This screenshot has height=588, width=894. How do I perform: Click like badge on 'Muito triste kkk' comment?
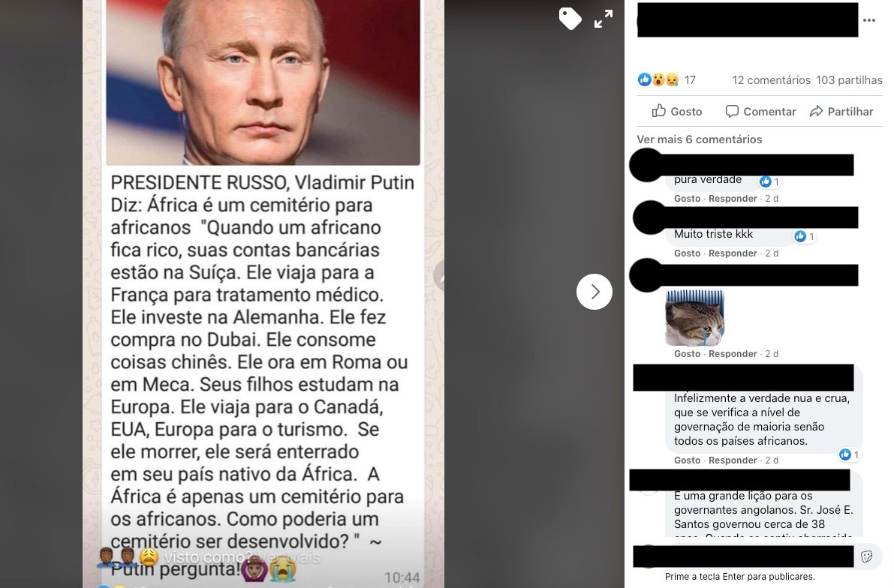point(804,236)
